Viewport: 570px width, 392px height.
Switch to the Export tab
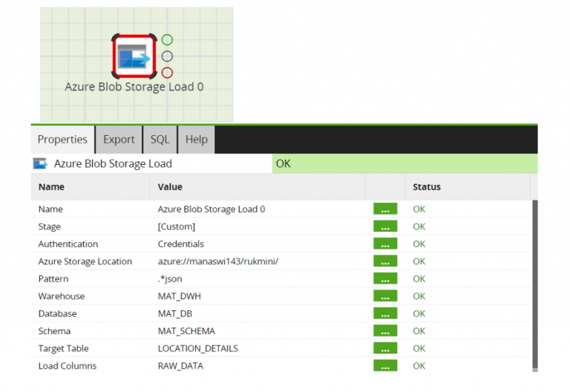pyautogui.click(x=119, y=140)
